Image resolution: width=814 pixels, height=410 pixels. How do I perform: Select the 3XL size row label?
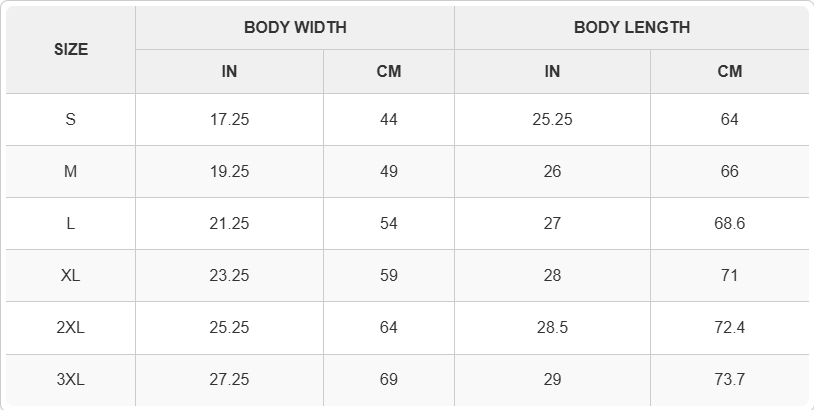click(71, 379)
